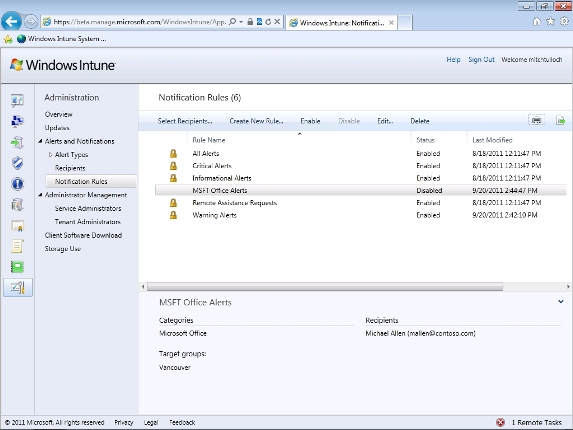This screenshot has height=430, width=573.
Task: Click the export list icon
Action: point(561,120)
